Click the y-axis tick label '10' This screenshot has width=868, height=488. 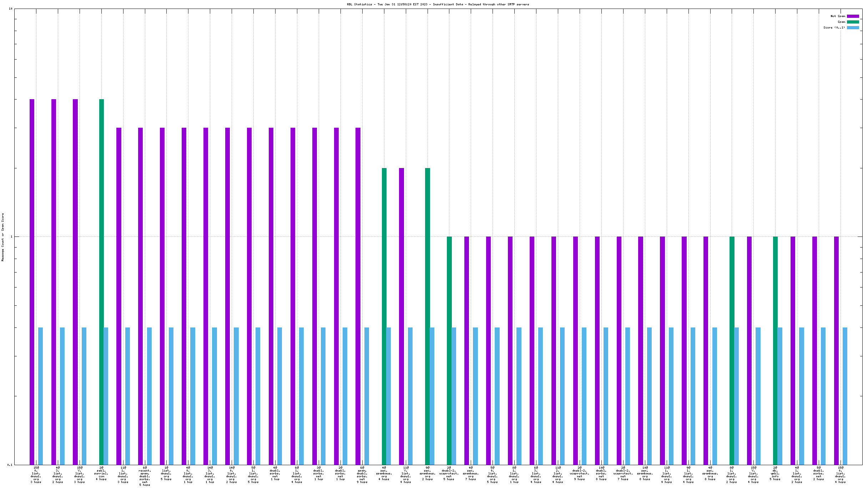pyautogui.click(x=10, y=9)
